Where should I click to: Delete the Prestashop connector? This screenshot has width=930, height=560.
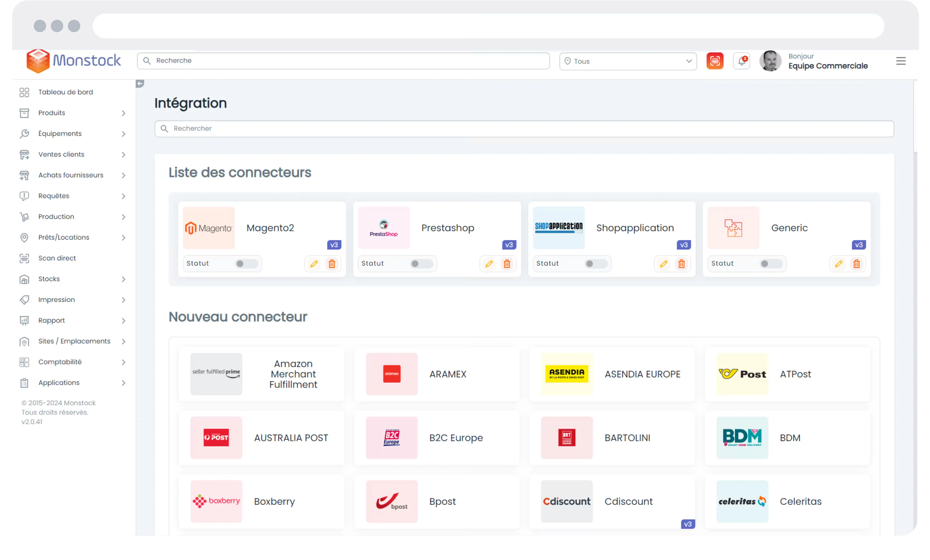coord(507,264)
